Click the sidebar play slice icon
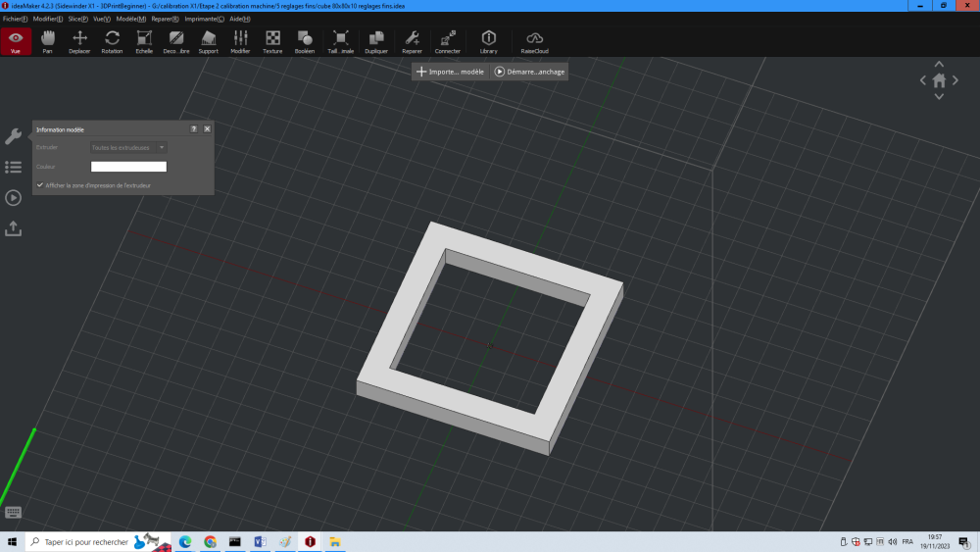The height and width of the screenshot is (552, 980). point(13,197)
